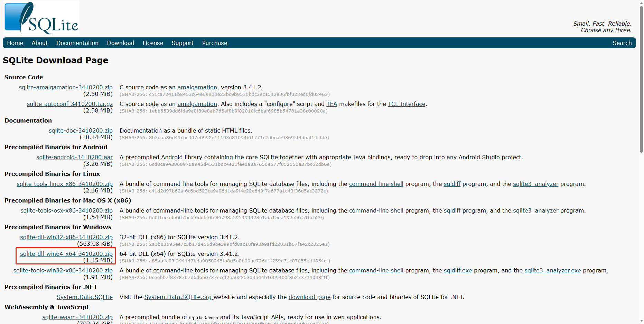
Task: Download sqlite-doc-3410200.zip
Action: [81, 130]
